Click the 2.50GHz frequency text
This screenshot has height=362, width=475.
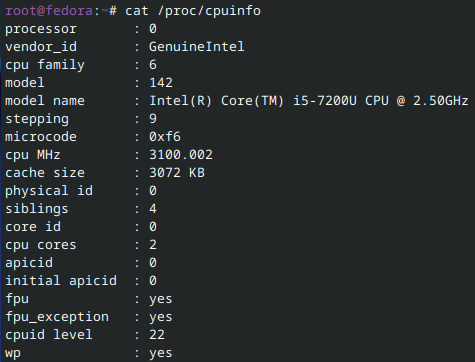coord(441,100)
